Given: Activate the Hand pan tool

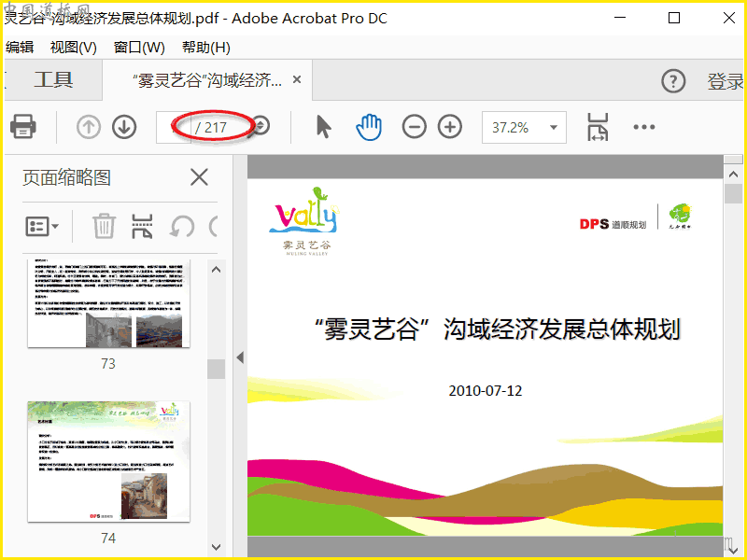Looking at the screenshot, I should click(369, 127).
